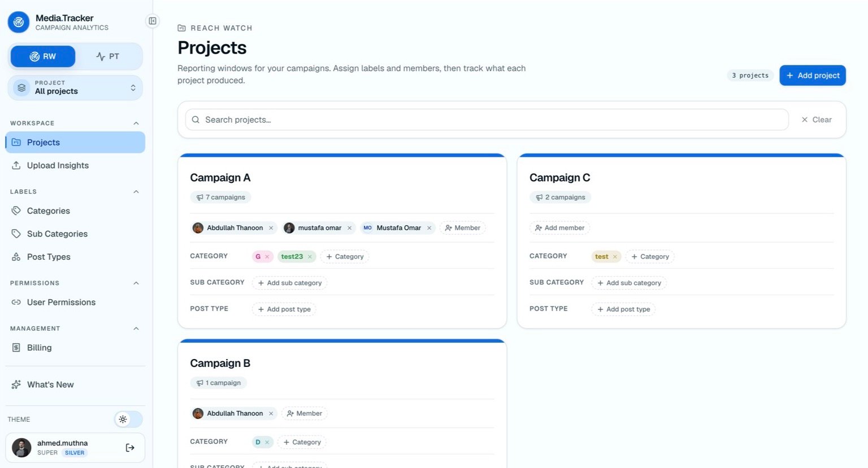Switch to the RW mode

coord(43,56)
